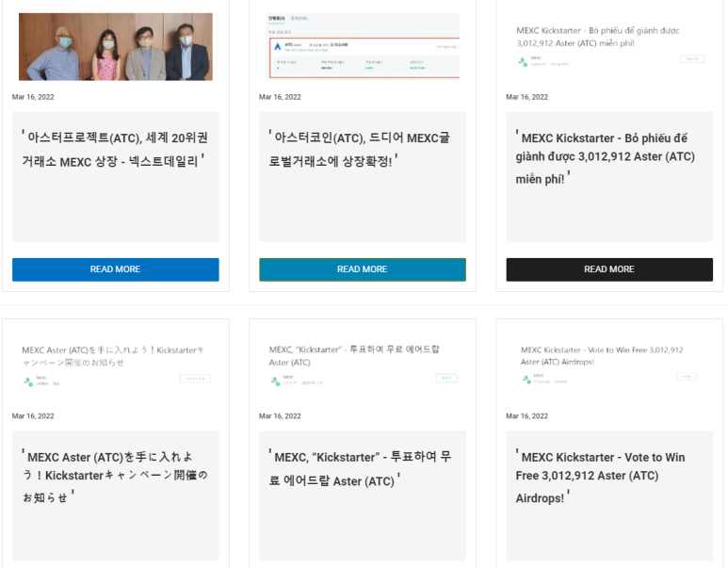Open headline 'MEXC Kickstarter - Bỏ phiếu để giành được'
The width and height of the screenshot is (728, 568).
click(606, 158)
